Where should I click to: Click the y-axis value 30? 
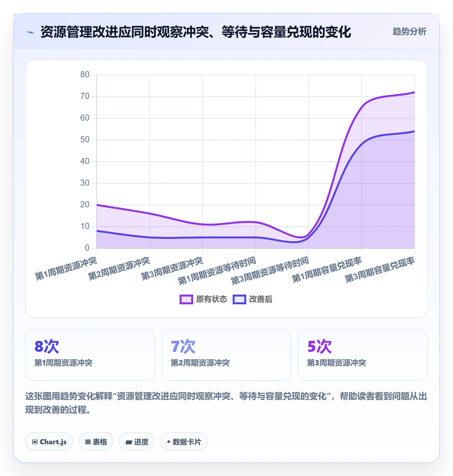85,183
